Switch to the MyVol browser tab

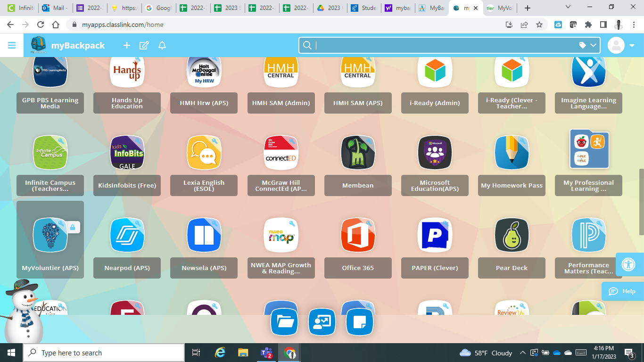tap(501, 8)
